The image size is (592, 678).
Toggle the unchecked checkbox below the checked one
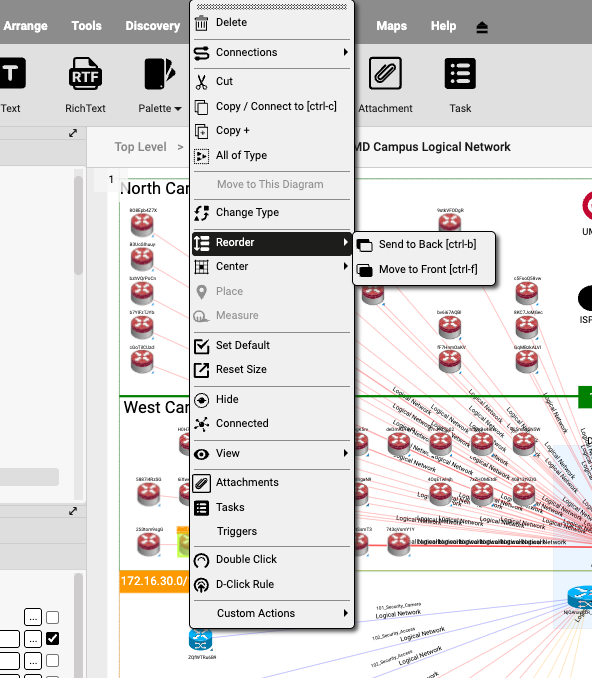(52, 661)
